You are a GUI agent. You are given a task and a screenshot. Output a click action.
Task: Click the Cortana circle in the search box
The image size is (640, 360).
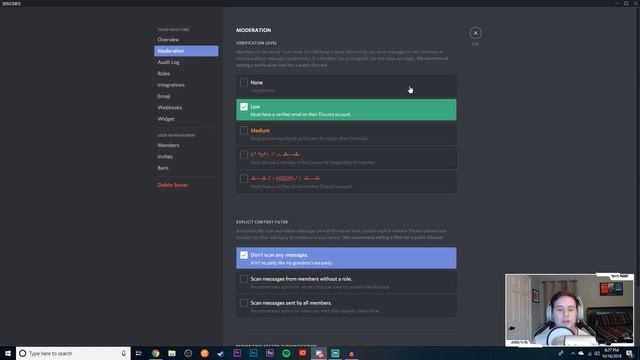click(x=23, y=353)
